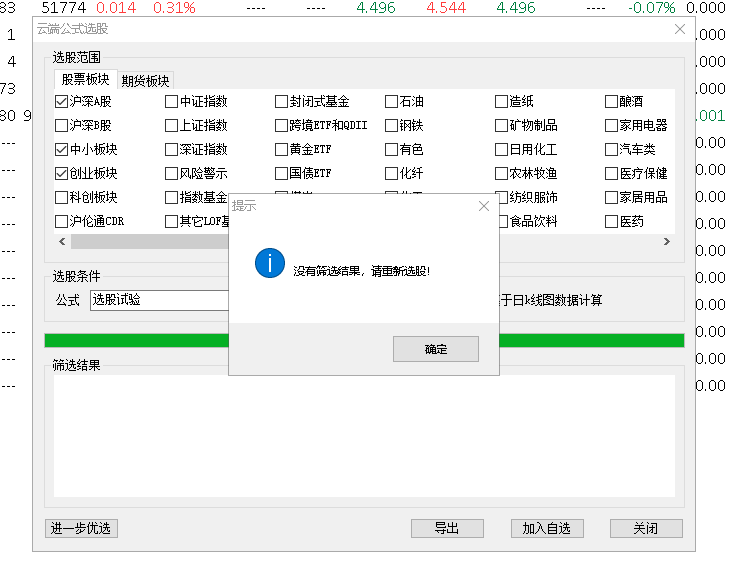Enable the 沪深B股 checkbox

coord(62,126)
